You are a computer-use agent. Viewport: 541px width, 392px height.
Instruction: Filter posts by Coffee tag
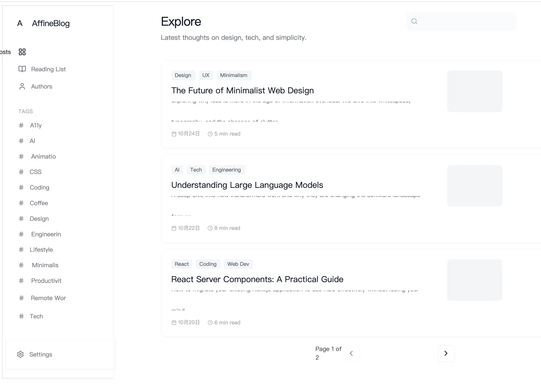tap(39, 203)
